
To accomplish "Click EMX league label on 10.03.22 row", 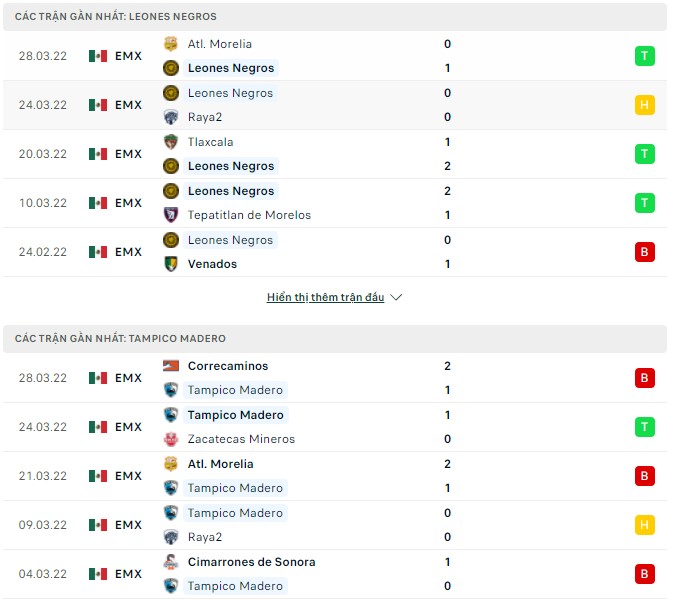I will point(128,203).
